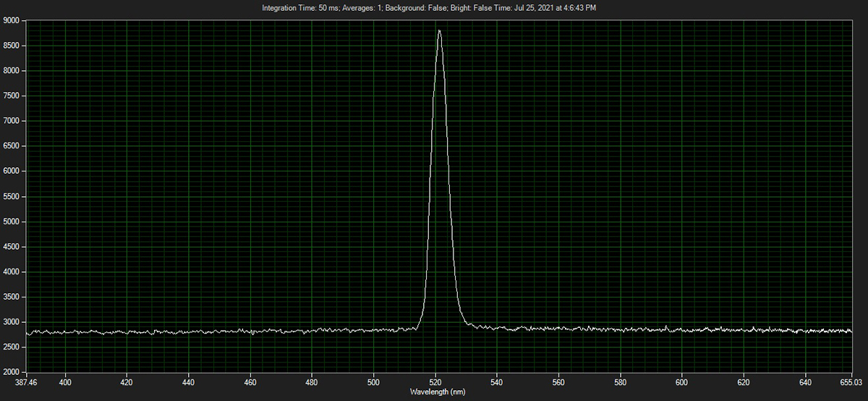Select the 400 wavelength tick label

[65, 381]
